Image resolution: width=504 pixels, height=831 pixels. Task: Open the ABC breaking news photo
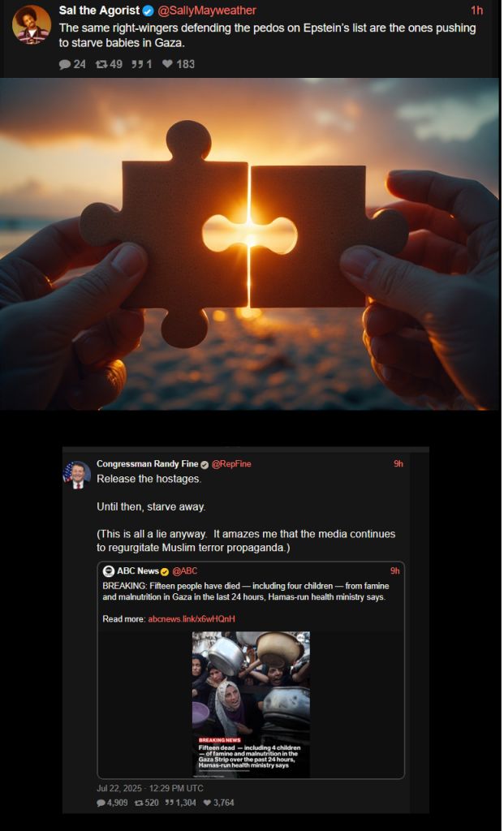(x=251, y=704)
